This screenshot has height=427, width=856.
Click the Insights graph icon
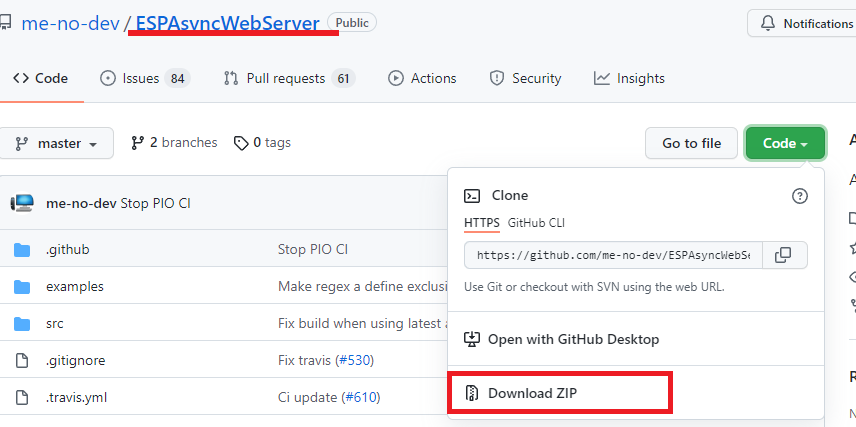coord(602,79)
